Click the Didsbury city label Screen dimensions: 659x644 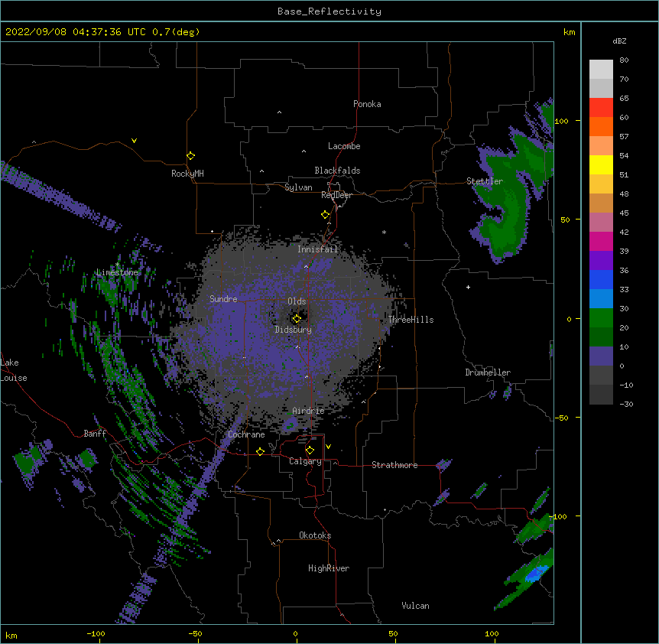click(x=294, y=330)
